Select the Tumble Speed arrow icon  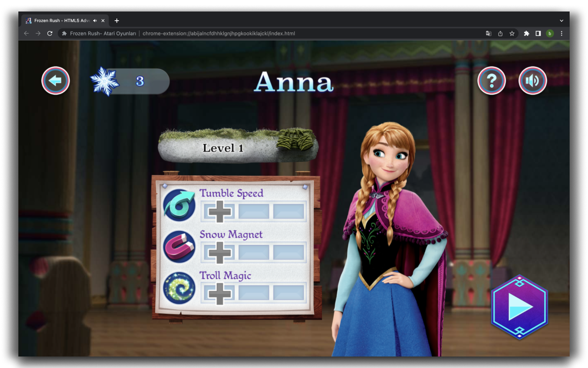tap(179, 205)
